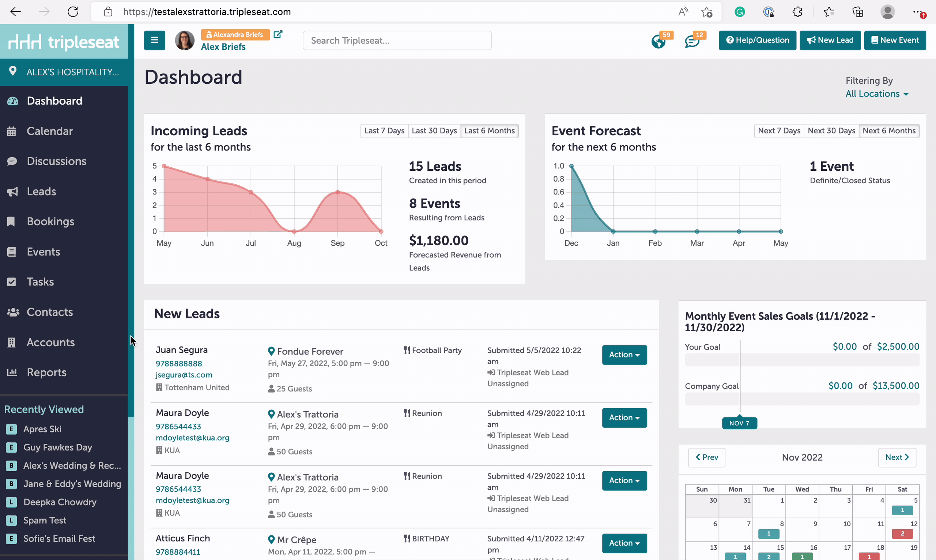This screenshot has width=936, height=560.
Task: Click the Grammarly extension icon
Action: click(739, 12)
